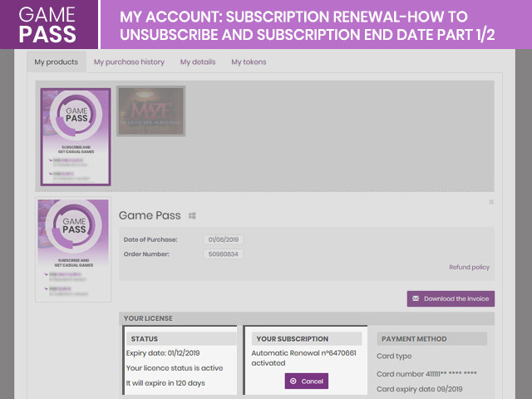Click the large Game Pass cover image
Viewport: 532px width, 399px height.
click(x=73, y=249)
